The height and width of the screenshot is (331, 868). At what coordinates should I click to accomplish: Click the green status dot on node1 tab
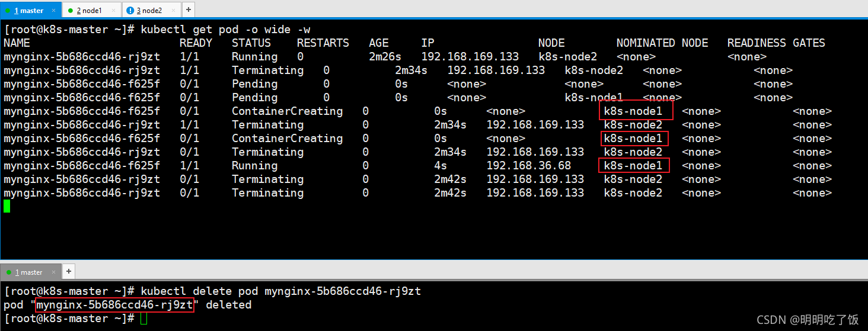[x=71, y=11]
